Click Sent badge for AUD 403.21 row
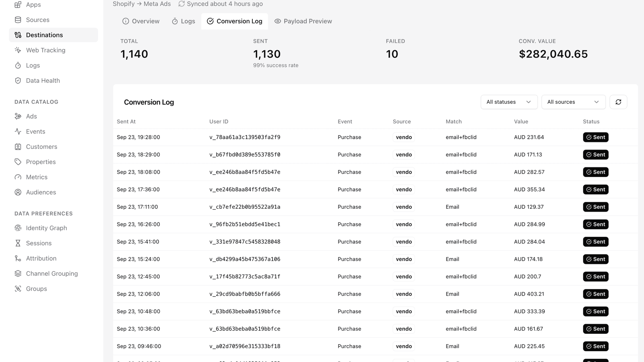This screenshot has height=362, width=644. (x=596, y=294)
